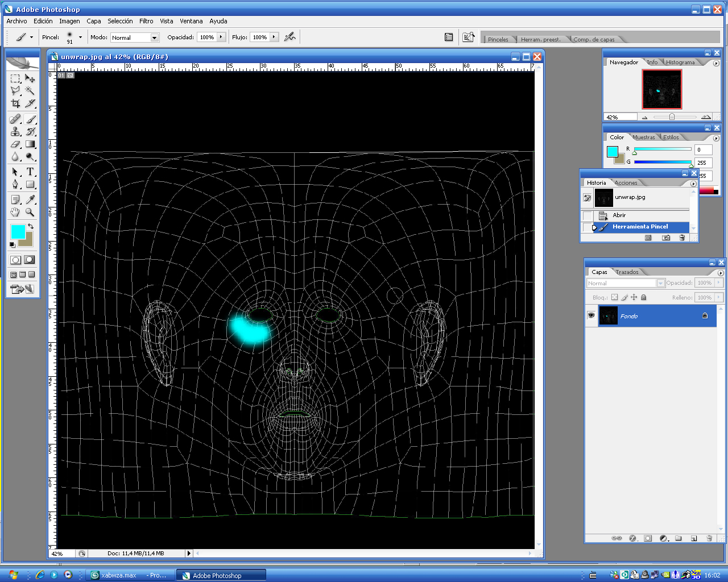Delete current state in Historia panel
Screen dimensions: 728x582
682,238
